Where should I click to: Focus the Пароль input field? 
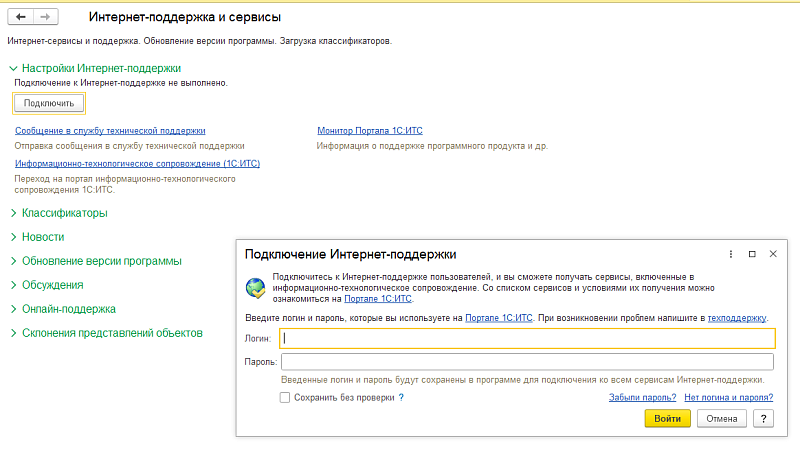(528, 362)
